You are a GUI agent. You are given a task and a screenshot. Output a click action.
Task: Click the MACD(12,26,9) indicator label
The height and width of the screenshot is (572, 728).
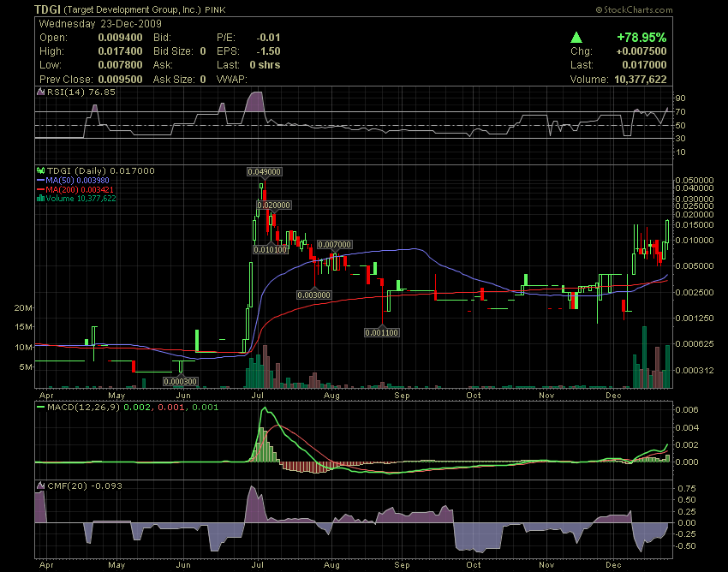click(x=84, y=408)
